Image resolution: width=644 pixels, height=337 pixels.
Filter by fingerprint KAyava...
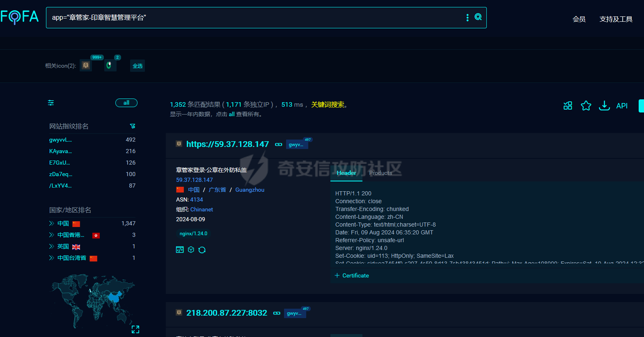60,151
